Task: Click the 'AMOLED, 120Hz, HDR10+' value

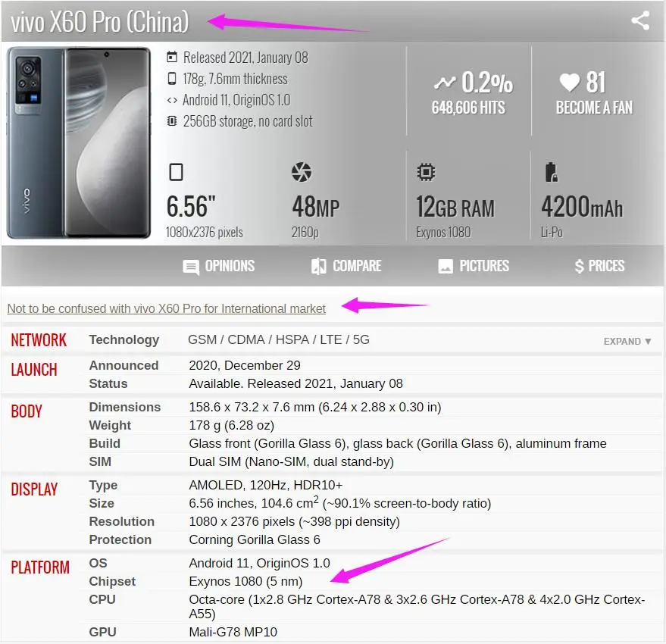Action: 266,485
